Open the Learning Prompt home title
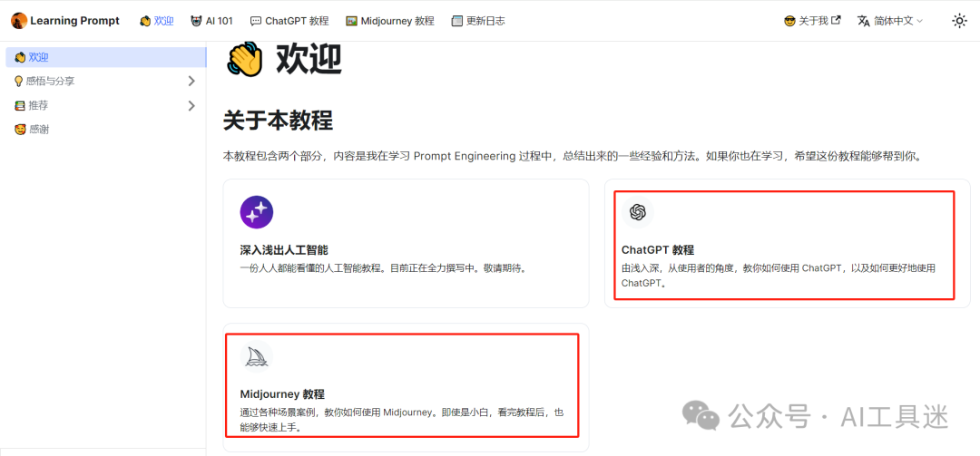Screen dimensions: 980x456 point(74,21)
